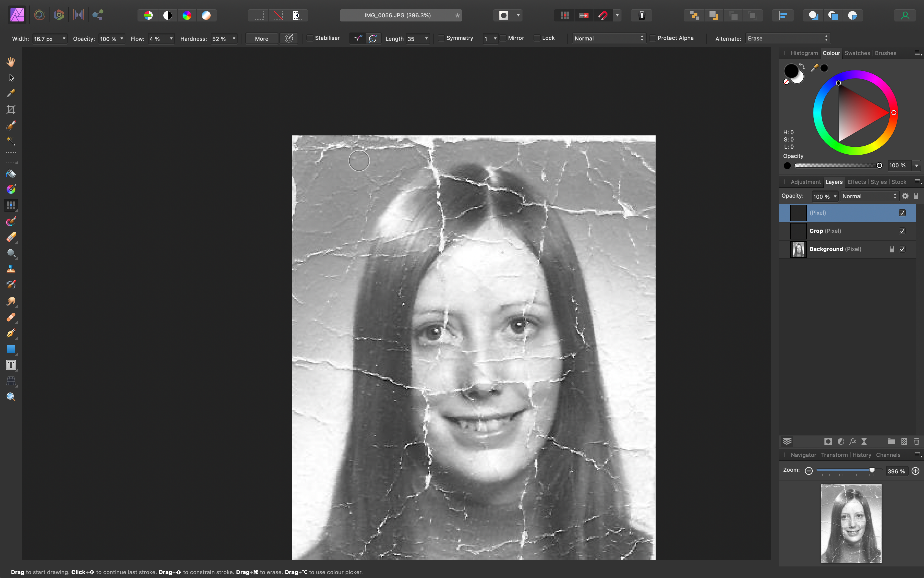
Task: Open the Alternate Erase dropdown
Action: [788, 38]
